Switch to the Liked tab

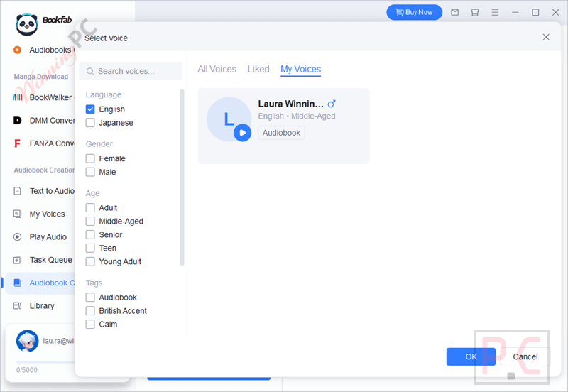[x=258, y=69]
